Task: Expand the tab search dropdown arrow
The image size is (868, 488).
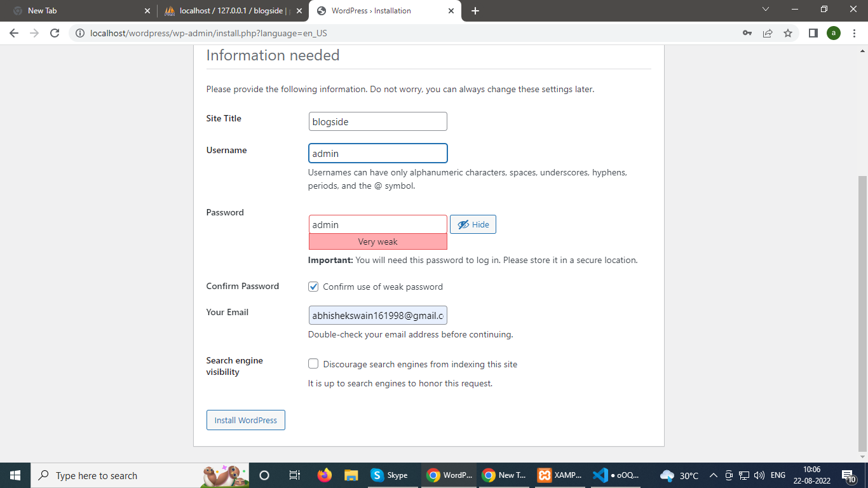Action: [x=765, y=10]
